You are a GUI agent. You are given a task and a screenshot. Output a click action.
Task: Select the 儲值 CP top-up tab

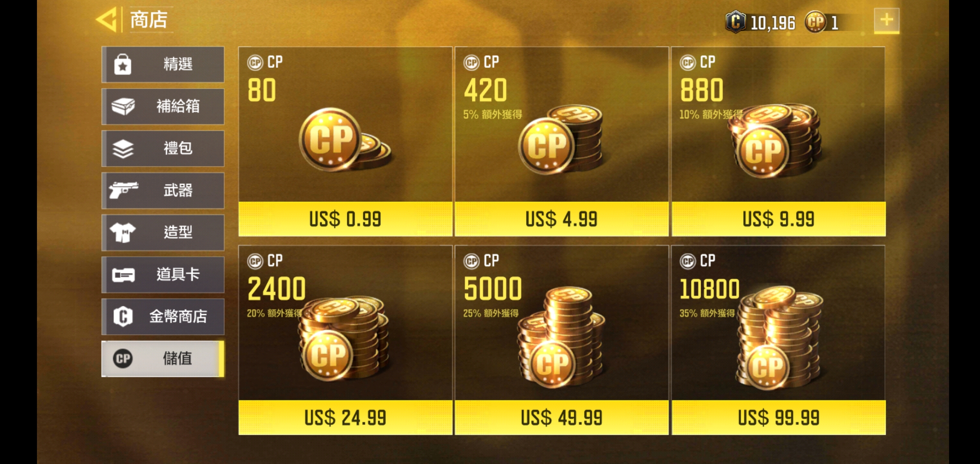tap(163, 359)
